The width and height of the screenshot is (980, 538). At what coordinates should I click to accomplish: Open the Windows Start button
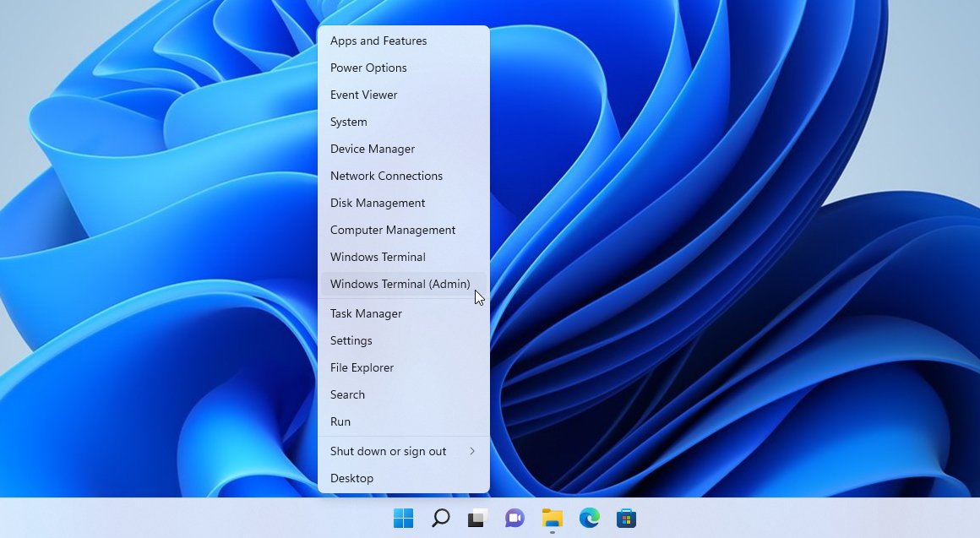[403, 518]
